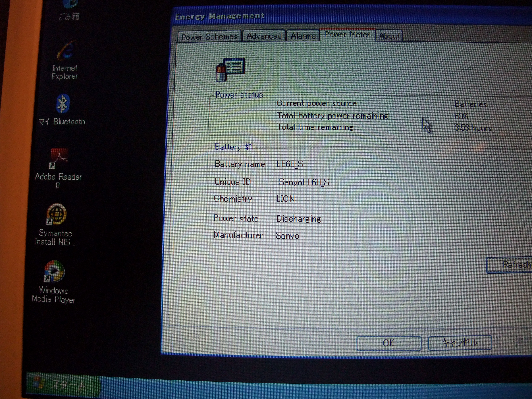This screenshot has width=532, height=399.
Task: Click the Chemistry label
Action: [x=233, y=199]
